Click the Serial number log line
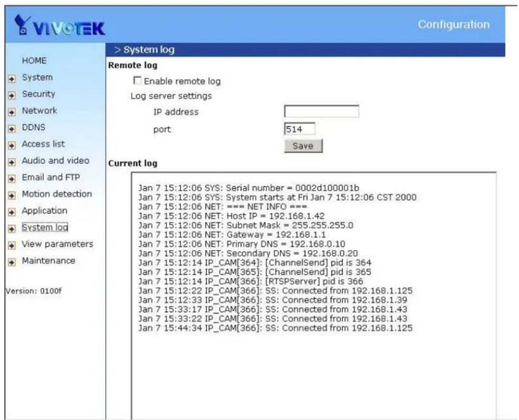This screenshot has height=420, width=519. 249,188
